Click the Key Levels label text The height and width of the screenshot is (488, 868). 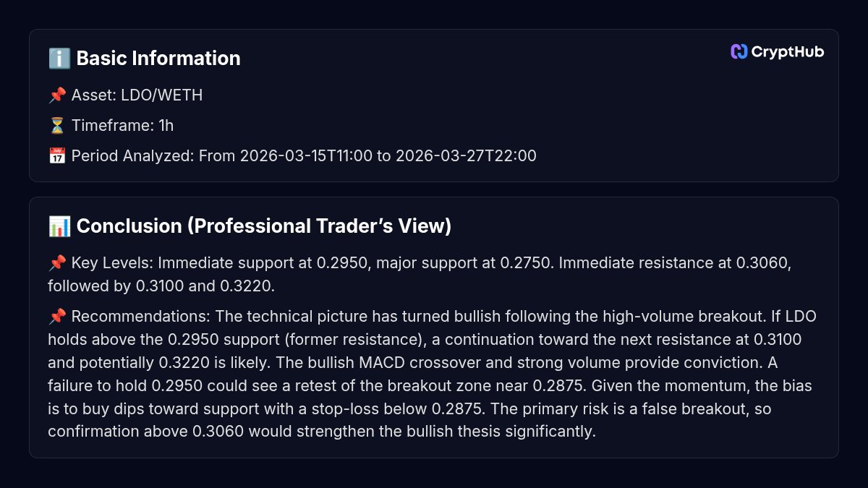[112, 263]
